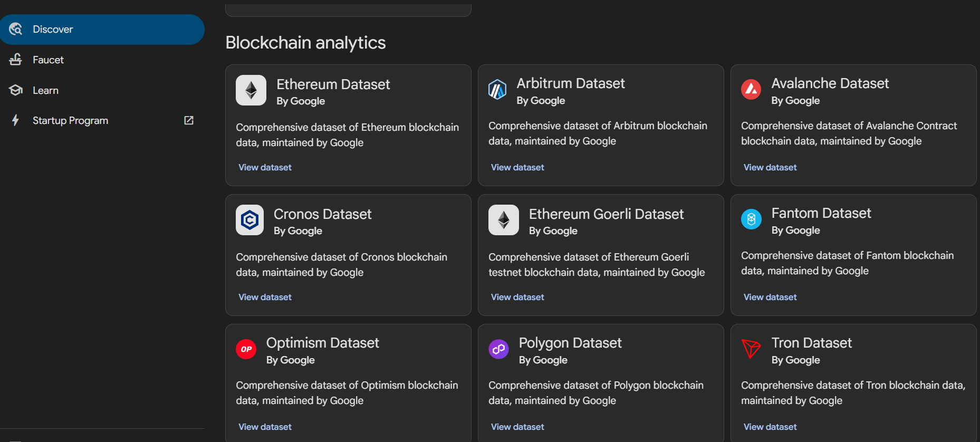View dataset for Fantom Dataset
This screenshot has height=442, width=980.
(x=770, y=297)
